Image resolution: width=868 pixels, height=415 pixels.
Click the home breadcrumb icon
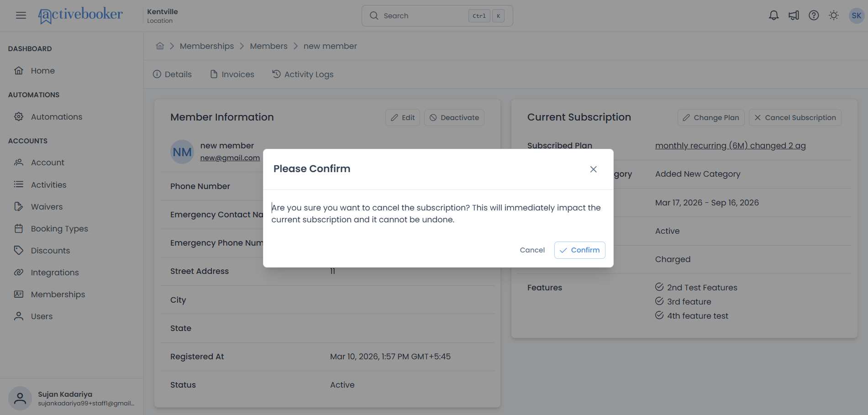coord(160,46)
